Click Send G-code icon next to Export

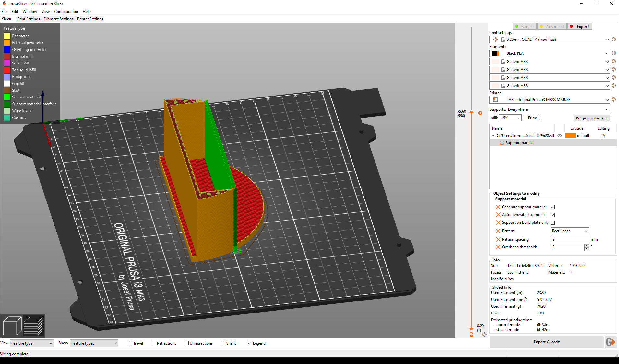coord(611,342)
